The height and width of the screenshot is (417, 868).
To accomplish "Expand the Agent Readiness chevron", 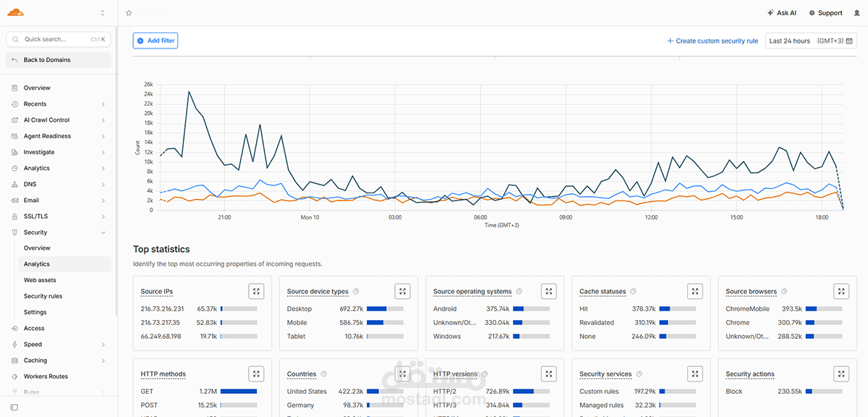I will click(103, 136).
